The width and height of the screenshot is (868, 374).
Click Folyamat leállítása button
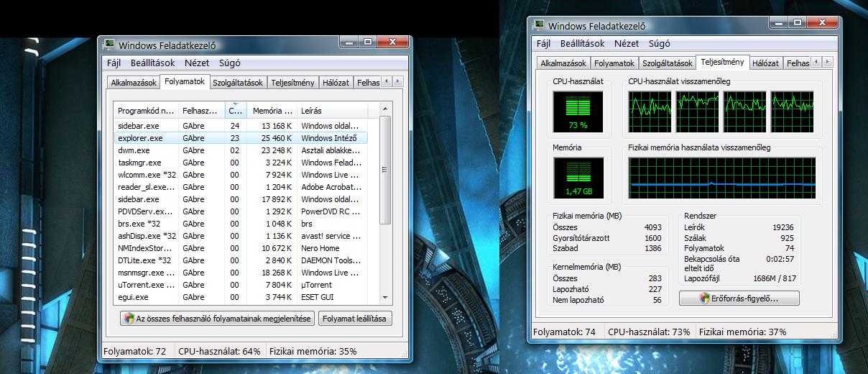point(356,319)
